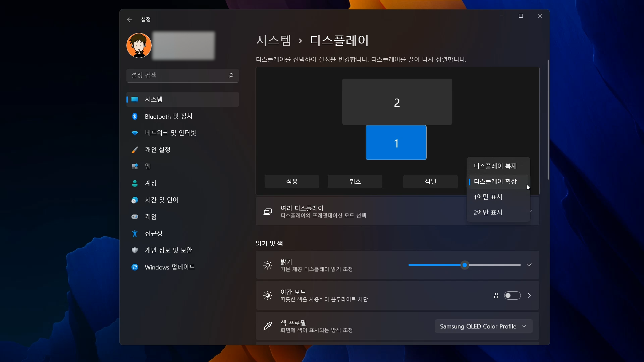The height and width of the screenshot is (362, 644).
Task: Expand the 밝기 chevron
Action: [x=529, y=265]
